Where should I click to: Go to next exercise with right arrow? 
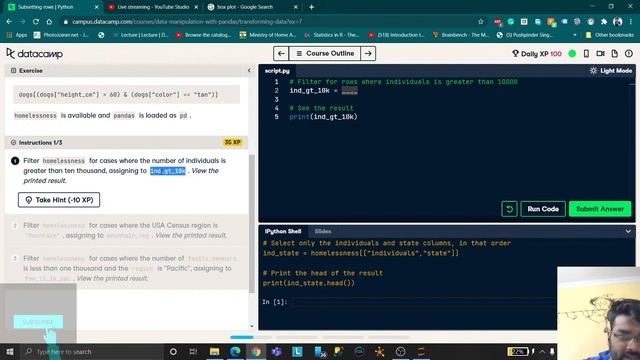point(368,53)
